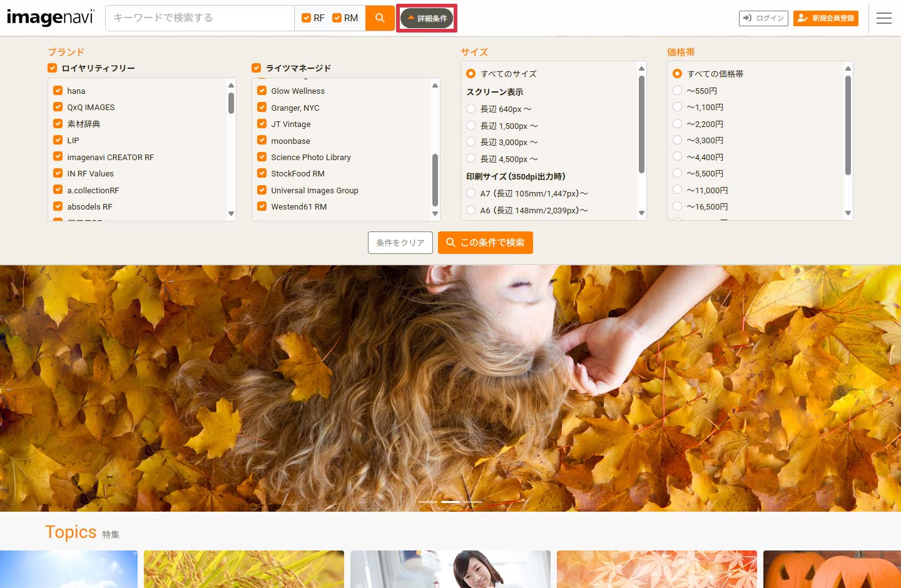This screenshot has width=901, height=588.
Task: Click the ログイン login button
Action: pos(763,18)
